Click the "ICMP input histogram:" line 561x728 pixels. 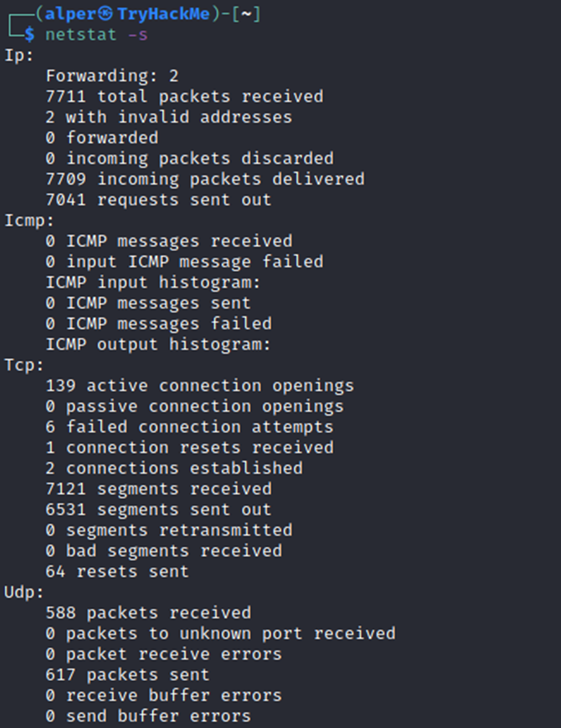[153, 283]
